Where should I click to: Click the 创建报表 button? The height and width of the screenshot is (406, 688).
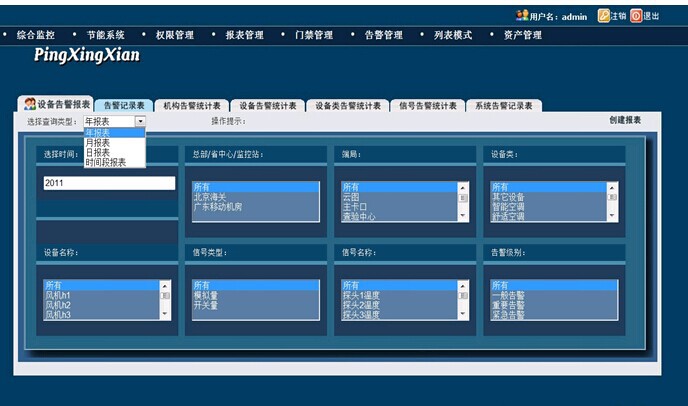click(x=625, y=120)
